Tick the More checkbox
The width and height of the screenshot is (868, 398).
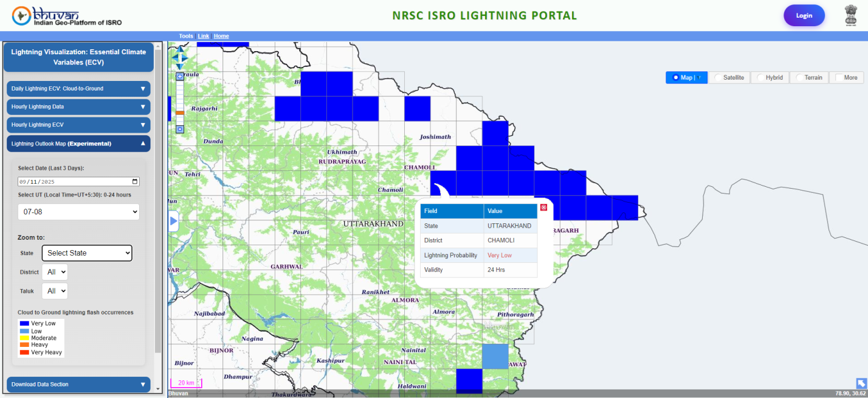click(x=839, y=77)
